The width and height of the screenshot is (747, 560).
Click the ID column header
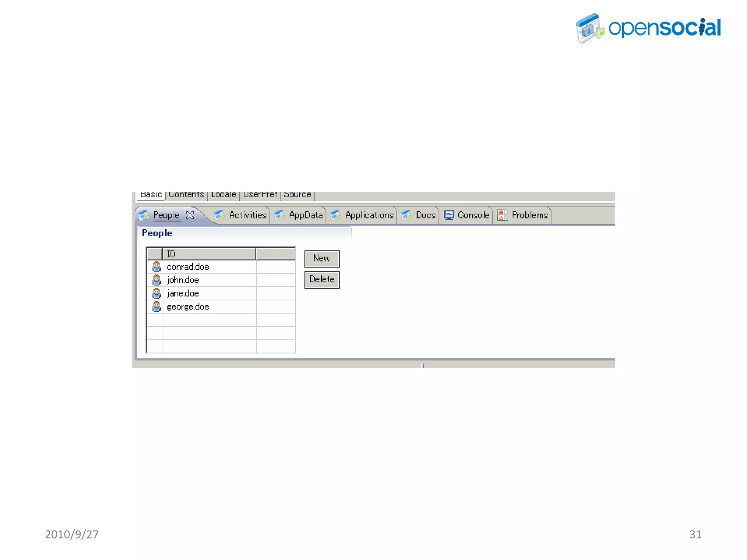pyautogui.click(x=209, y=254)
